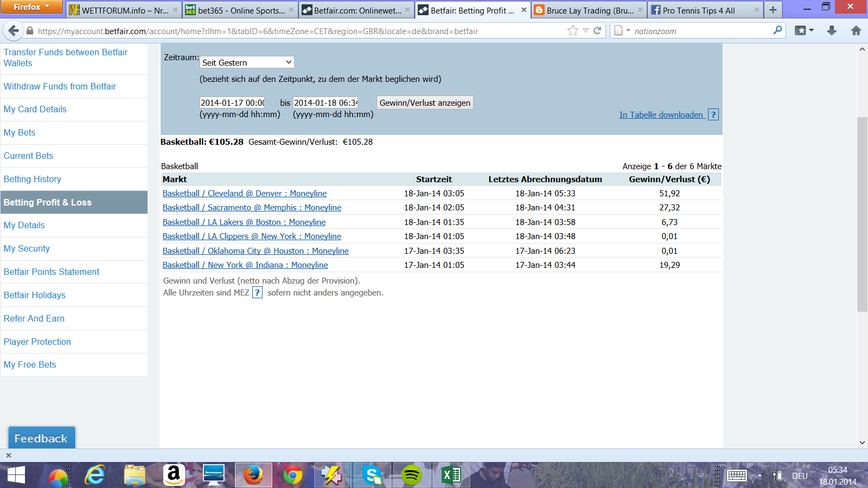Open the Feedback button
Viewport: 868px width, 488px height.
[x=41, y=438]
